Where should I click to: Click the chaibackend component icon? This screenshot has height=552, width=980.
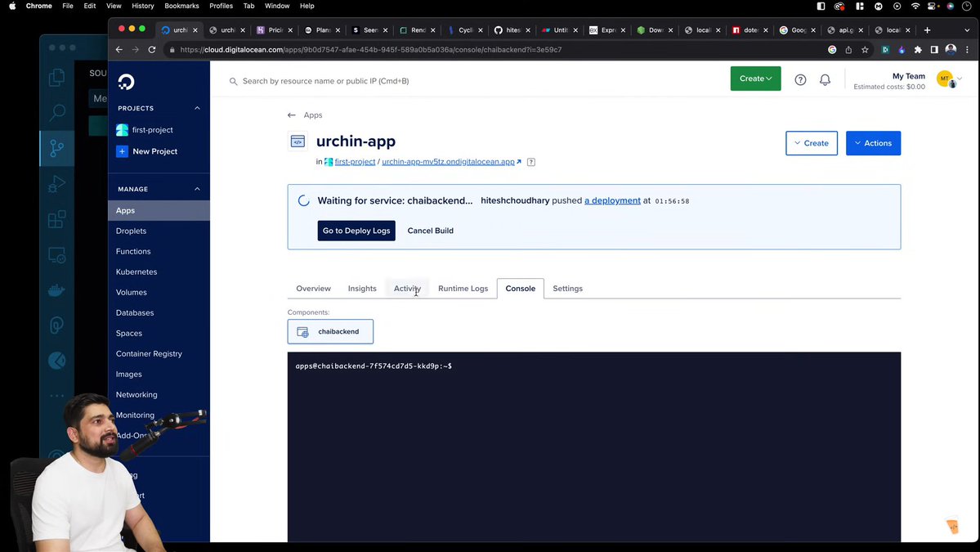click(x=302, y=332)
